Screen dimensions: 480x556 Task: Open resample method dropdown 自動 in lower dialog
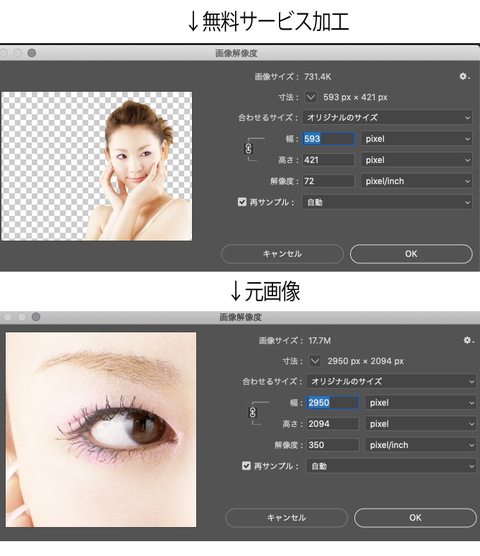[x=391, y=466]
